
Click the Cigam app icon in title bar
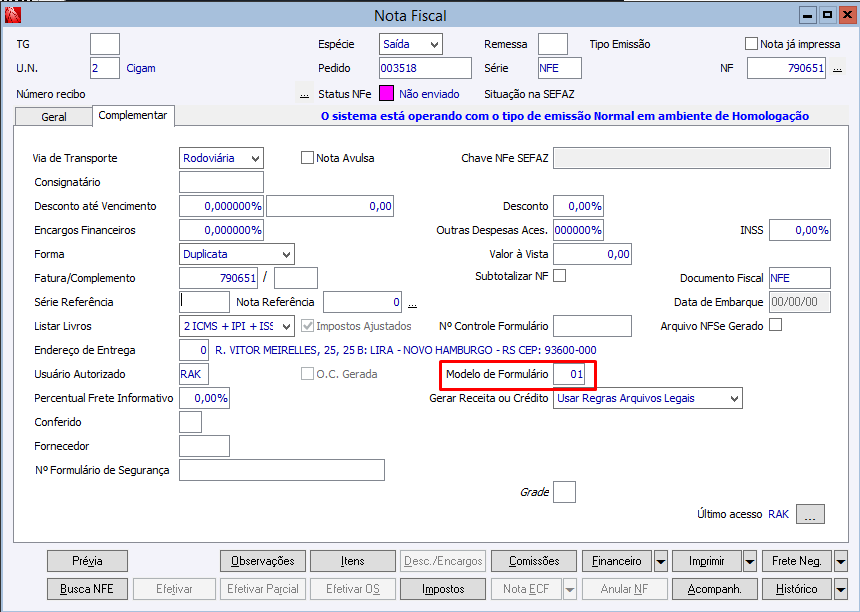(12, 15)
